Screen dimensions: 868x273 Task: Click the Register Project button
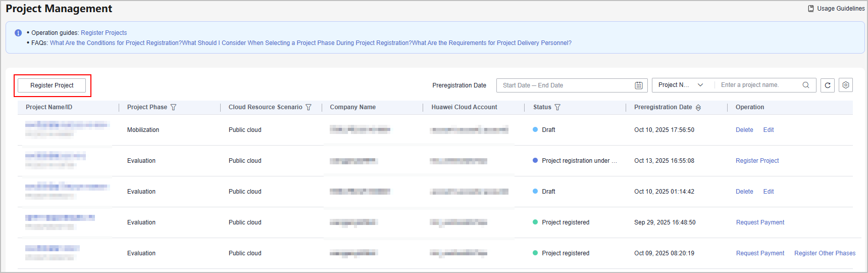(52, 85)
